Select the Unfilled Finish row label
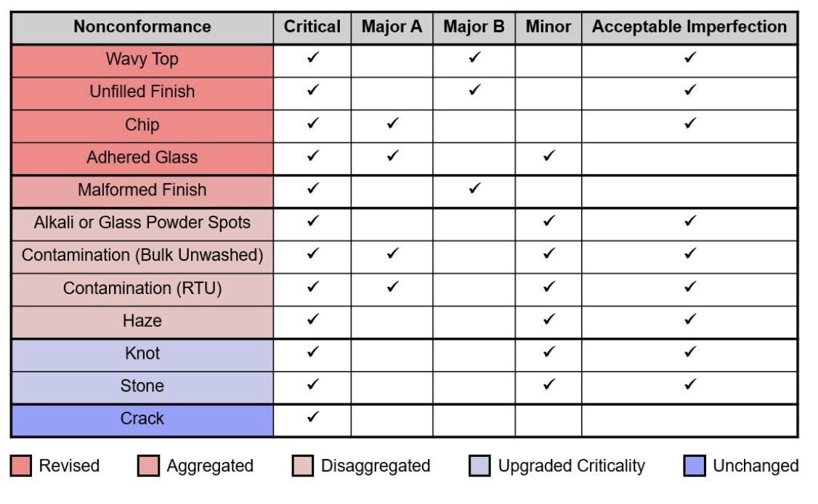The image size is (818, 504). coord(142,92)
